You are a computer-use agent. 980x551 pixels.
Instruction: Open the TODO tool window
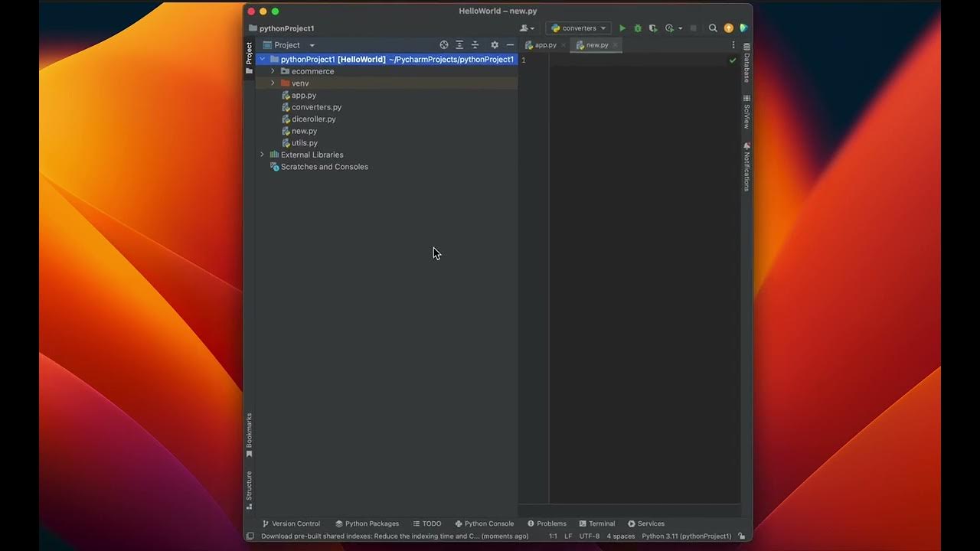click(427, 524)
